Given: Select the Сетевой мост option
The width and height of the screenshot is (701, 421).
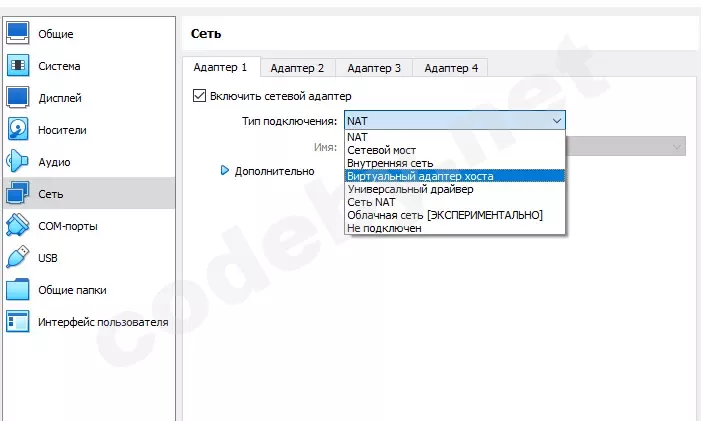Looking at the screenshot, I should coord(380,150).
